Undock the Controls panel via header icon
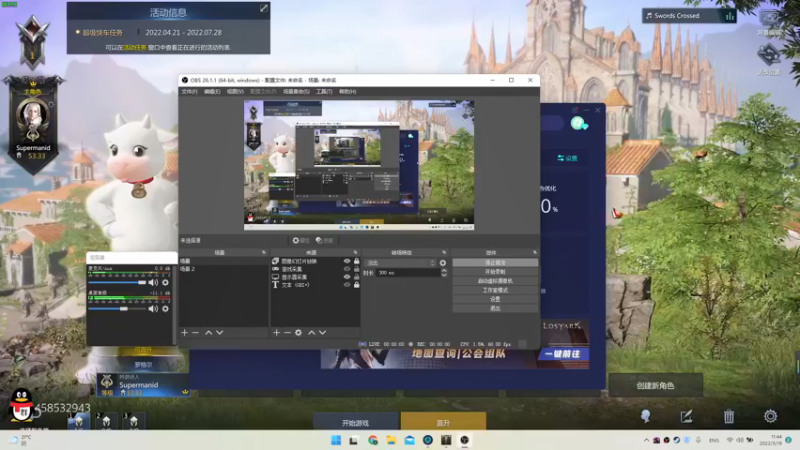Viewport: 800px width, 450px height. 535,253
